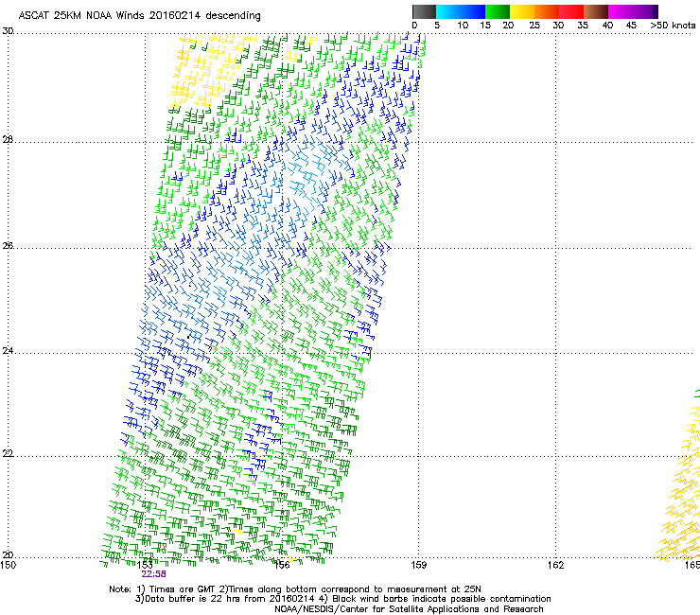Click the longitude label 162

click(x=556, y=565)
